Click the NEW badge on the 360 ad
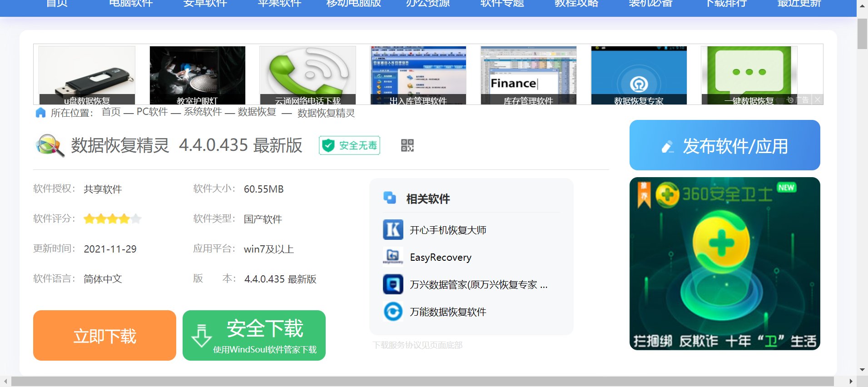The height and width of the screenshot is (387, 868). tap(786, 188)
